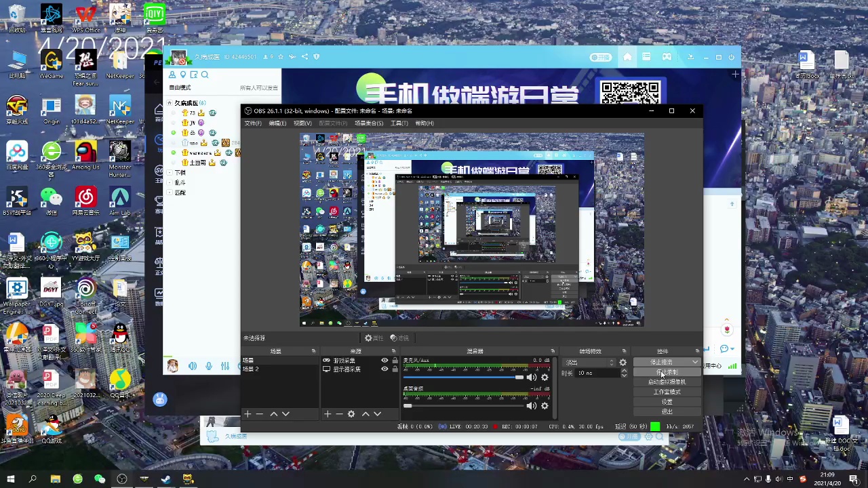868x488 pixels.
Task: Click the 停止录制 button
Action: coord(667,372)
